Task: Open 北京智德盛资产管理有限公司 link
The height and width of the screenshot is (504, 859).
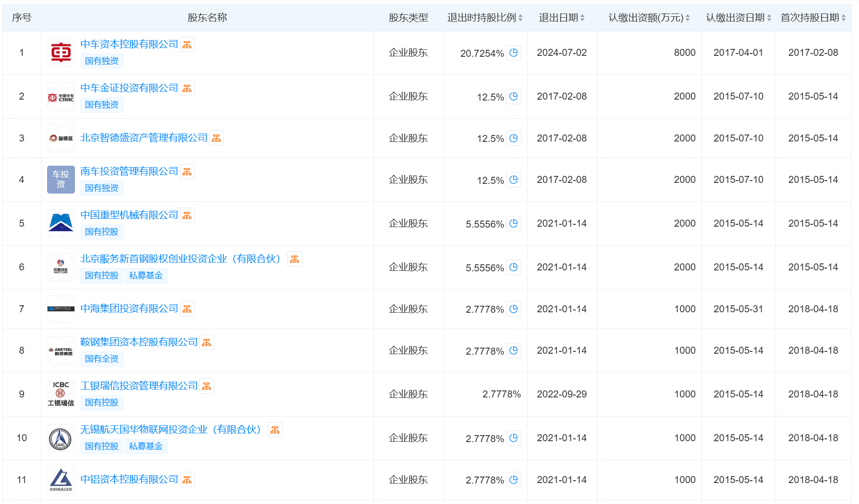Action: [144, 138]
